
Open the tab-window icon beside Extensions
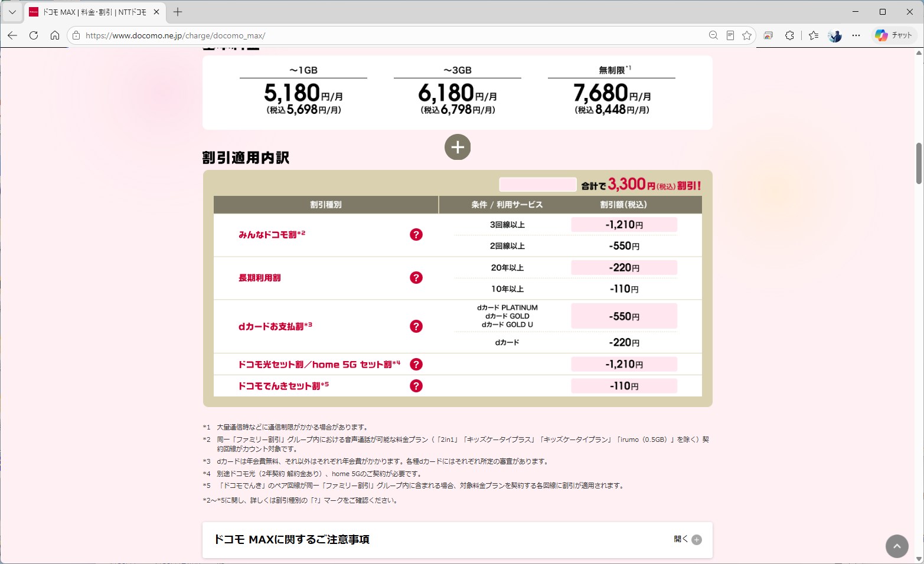click(x=768, y=35)
